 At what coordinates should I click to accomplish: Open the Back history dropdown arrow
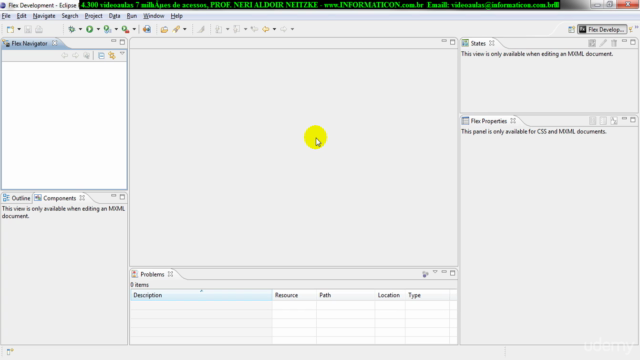click(x=274, y=29)
